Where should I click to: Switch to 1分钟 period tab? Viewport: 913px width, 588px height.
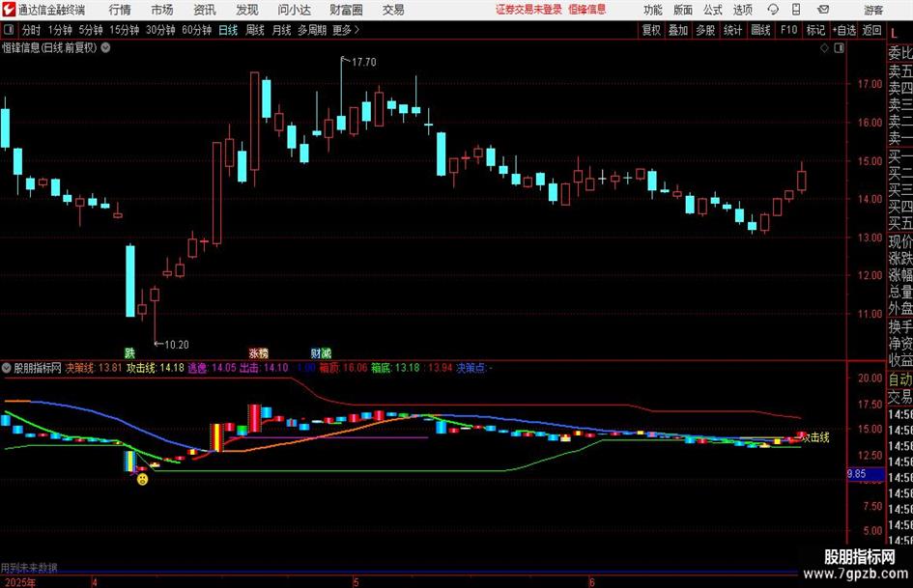point(59,30)
